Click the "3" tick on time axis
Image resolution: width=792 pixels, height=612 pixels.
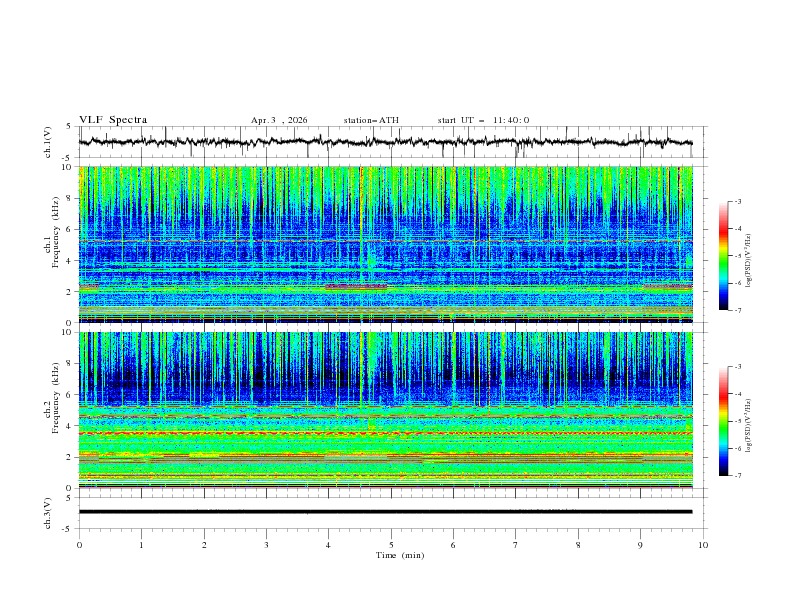pos(266,545)
